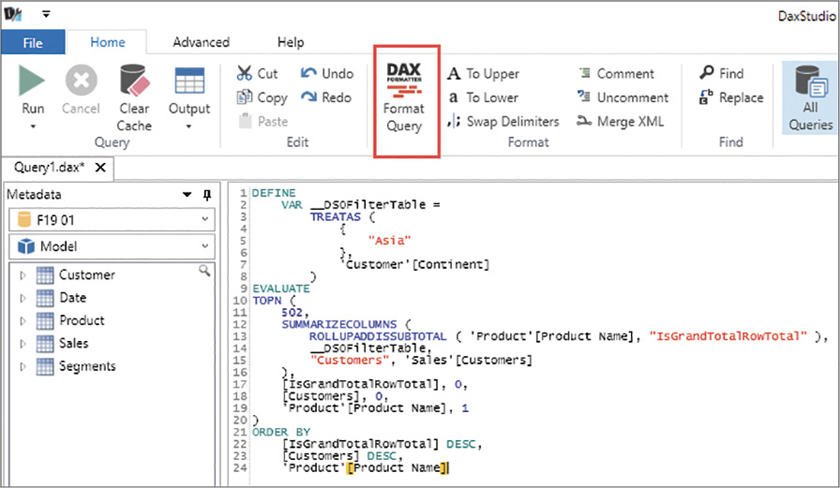Select the Product table label in tree
Image resolution: width=840 pixels, height=488 pixels.
pyautogui.click(x=82, y=320)
